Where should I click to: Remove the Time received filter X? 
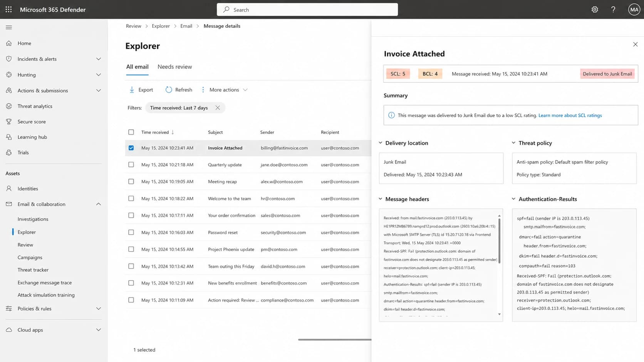[x=218, y=108]
